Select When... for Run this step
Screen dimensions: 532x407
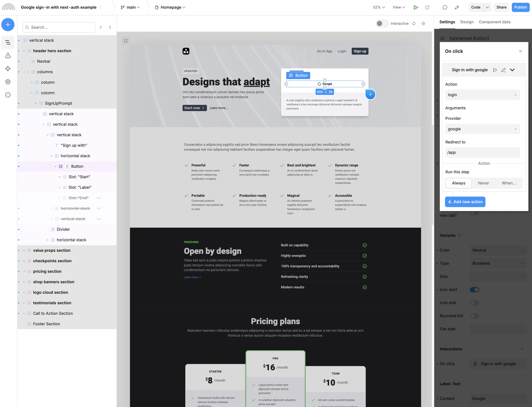pos(509,183)
